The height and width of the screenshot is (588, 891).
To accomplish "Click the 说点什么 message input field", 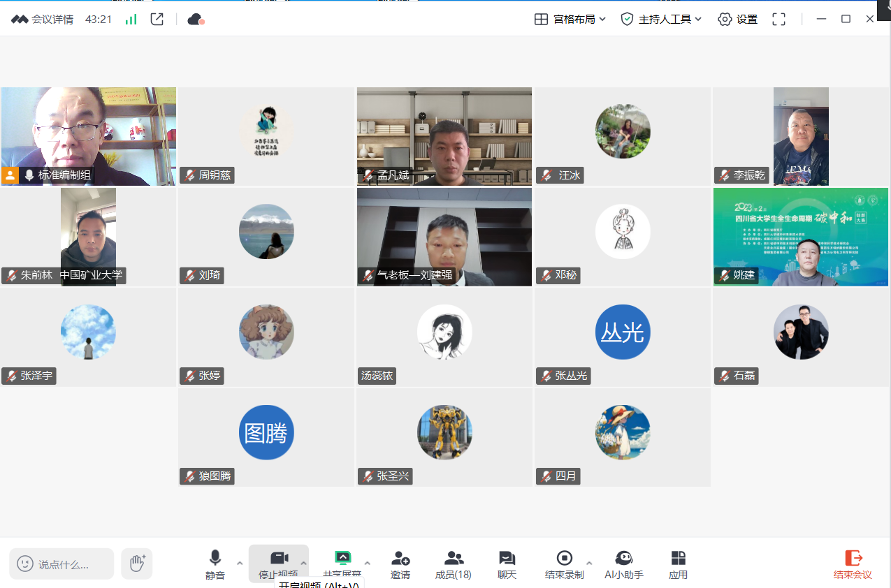I will [x=71, y=564].
